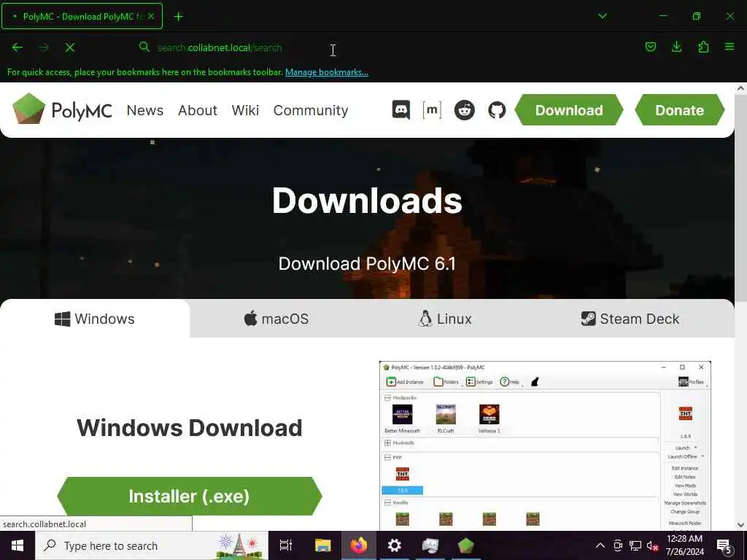The width and height of the screenshot is (747, 560).
Task: Open the News menu item
Action: pyautogui.click(x=145, y=110)
